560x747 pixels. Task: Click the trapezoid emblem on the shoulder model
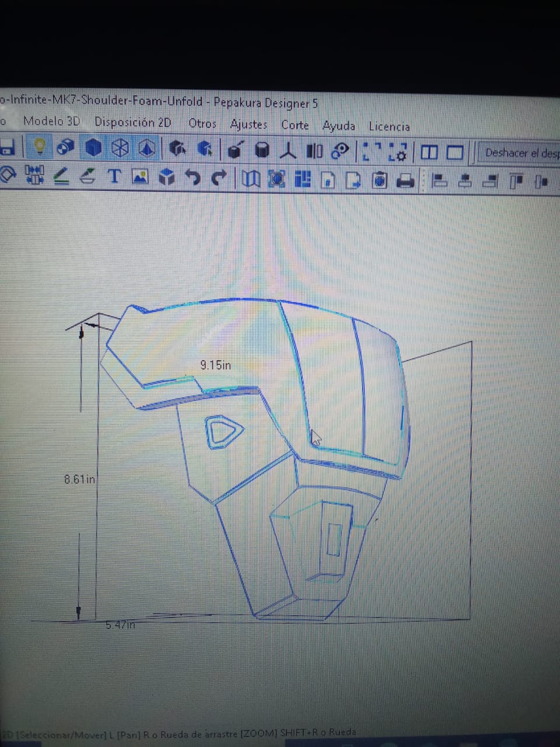click(x=223, y=432)
